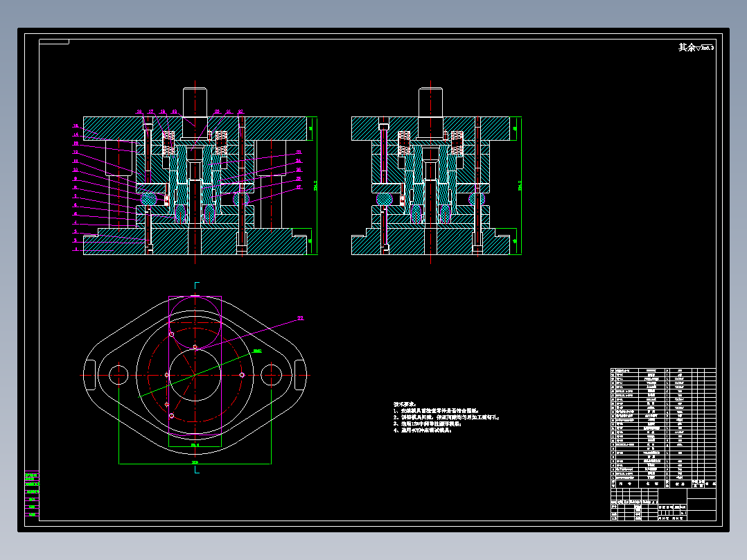Click part balloon number 12 on the left side

pos(76,152)
